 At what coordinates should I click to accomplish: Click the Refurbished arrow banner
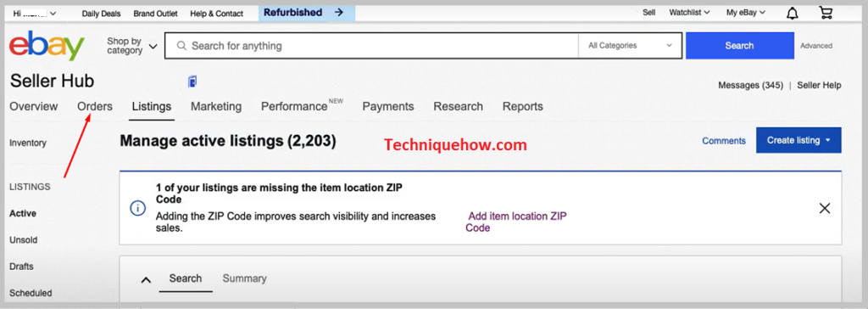pyautogui.click(x=307, y=12)
